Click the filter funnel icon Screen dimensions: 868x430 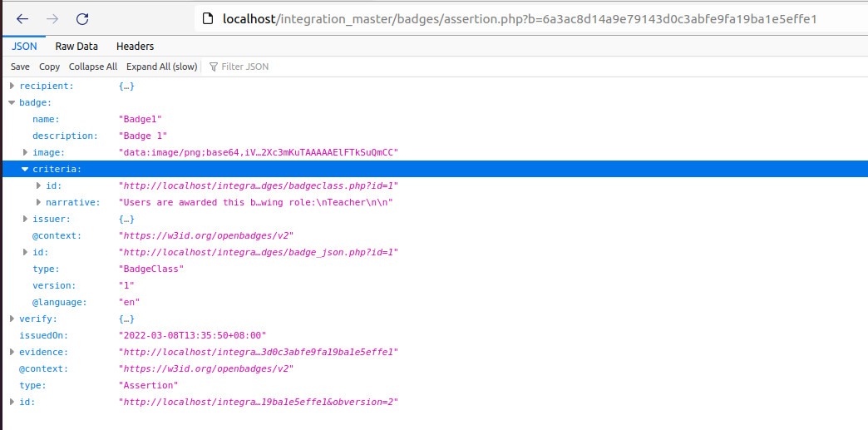213,67
